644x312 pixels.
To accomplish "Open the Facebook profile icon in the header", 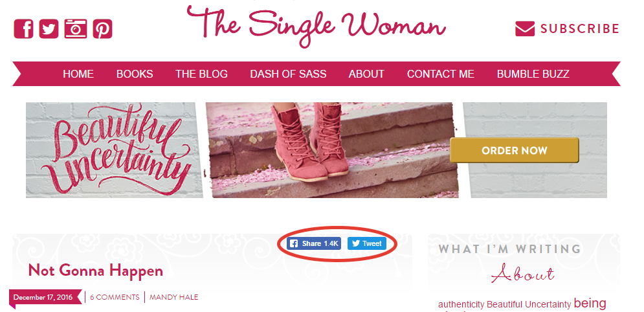I will 23,28.
